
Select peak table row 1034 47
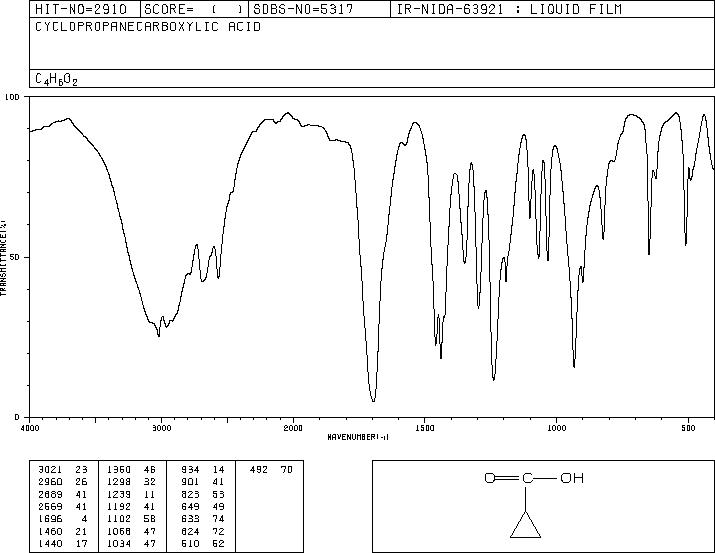coord(131,544)
